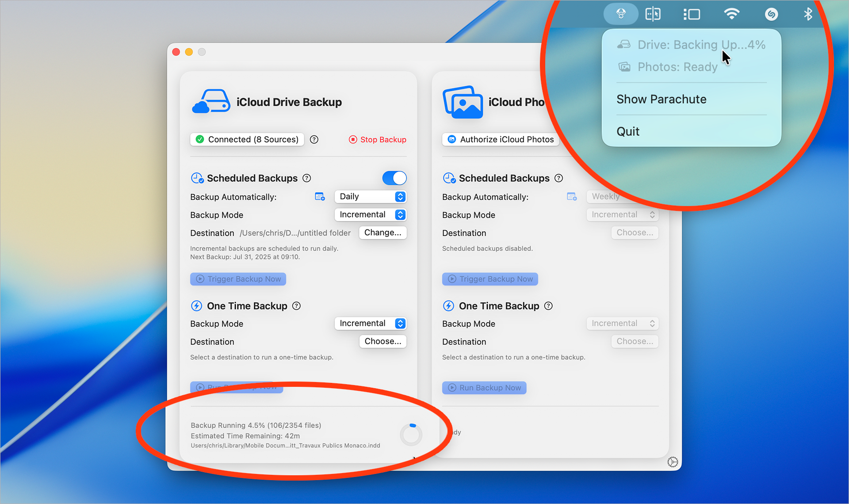
Task: Open Photos one-time Backup Mode Incremental dropdown
Action: click(623, 324)
